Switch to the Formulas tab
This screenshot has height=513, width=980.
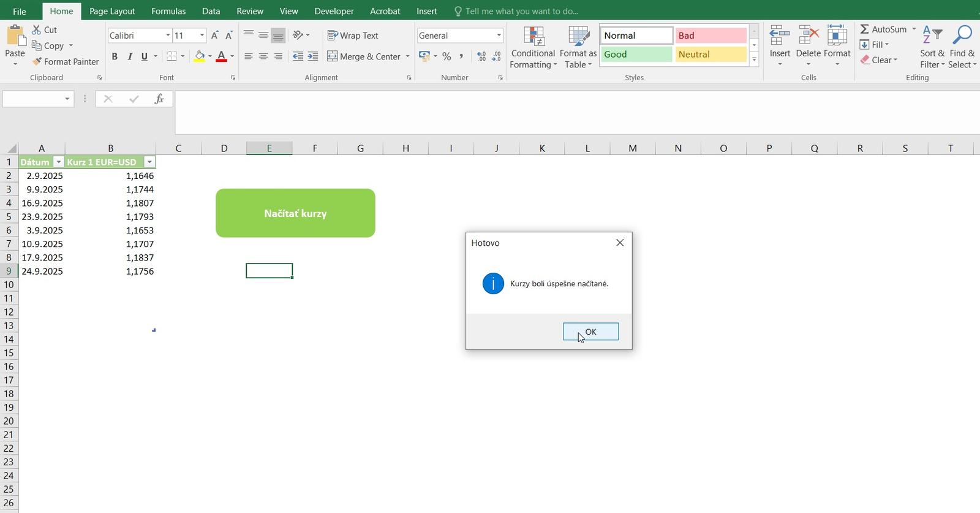(x=168, y=11)
